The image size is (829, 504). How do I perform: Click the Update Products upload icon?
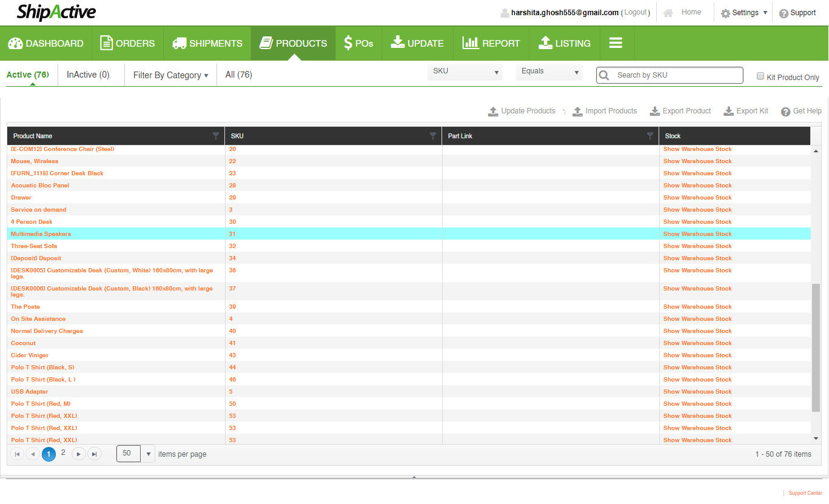[x=493, y=111]
